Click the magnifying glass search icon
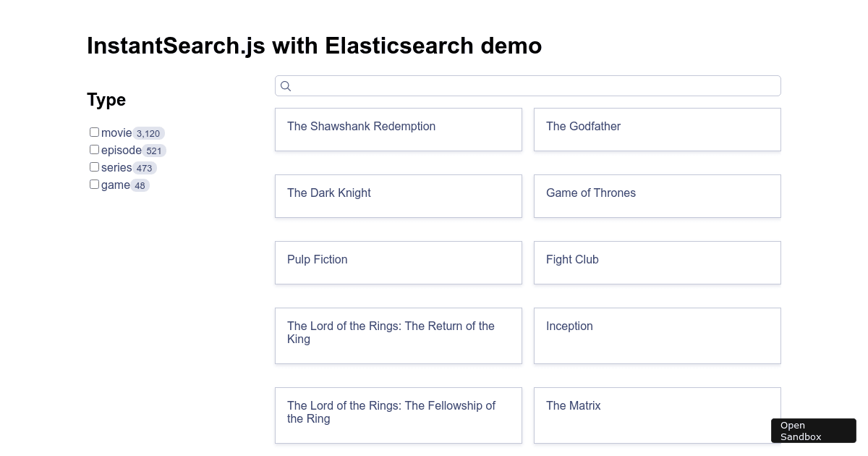 pyautogui.click(x=286, y=85)
